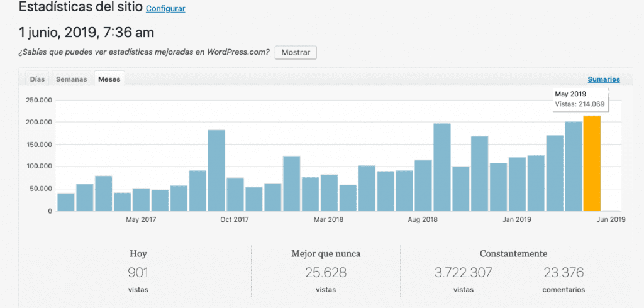Click the 23.376 comentarios count
Screen dimensions: 644x308
coord(563,273)
